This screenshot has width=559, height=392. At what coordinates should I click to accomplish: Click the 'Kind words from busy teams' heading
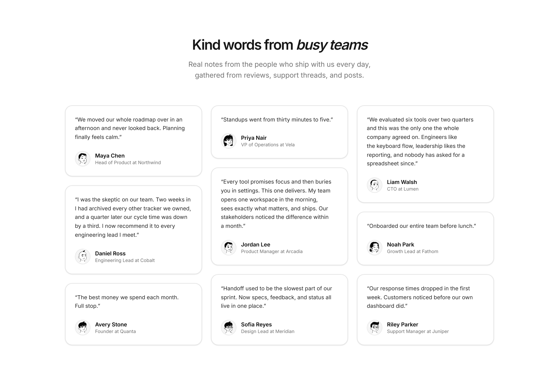click(280, 45)
